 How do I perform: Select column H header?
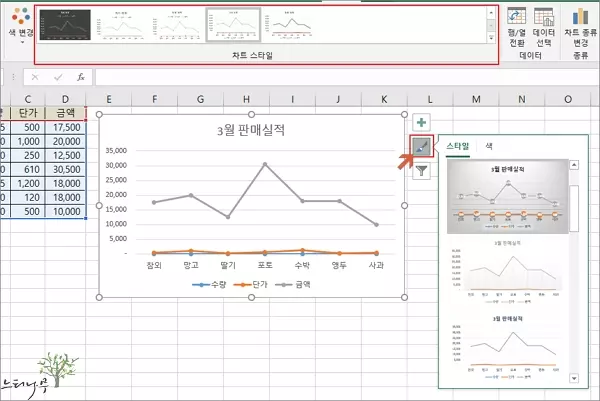[x=246, y=99]
